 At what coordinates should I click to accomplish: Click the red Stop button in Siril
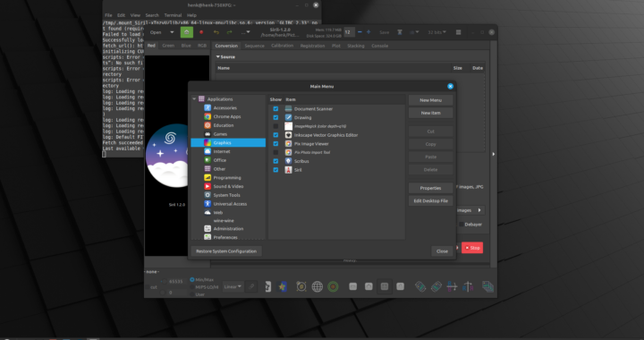[x=472, y=248]
